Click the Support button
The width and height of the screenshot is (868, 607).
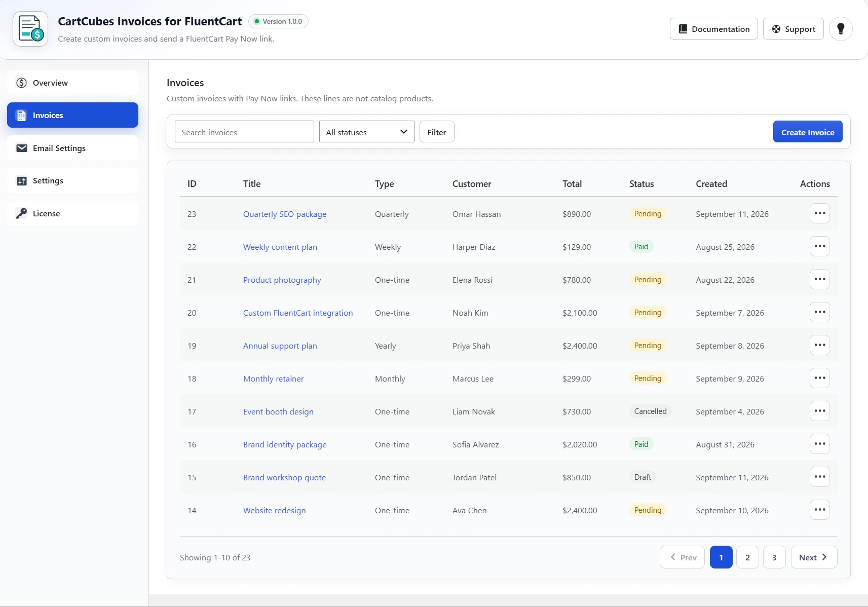[x=793, y=29]
